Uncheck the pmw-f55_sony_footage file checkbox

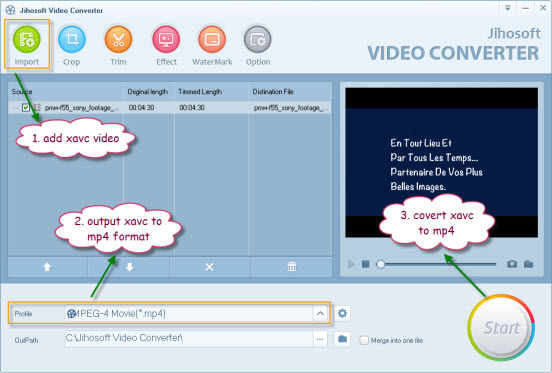point(26,107)
